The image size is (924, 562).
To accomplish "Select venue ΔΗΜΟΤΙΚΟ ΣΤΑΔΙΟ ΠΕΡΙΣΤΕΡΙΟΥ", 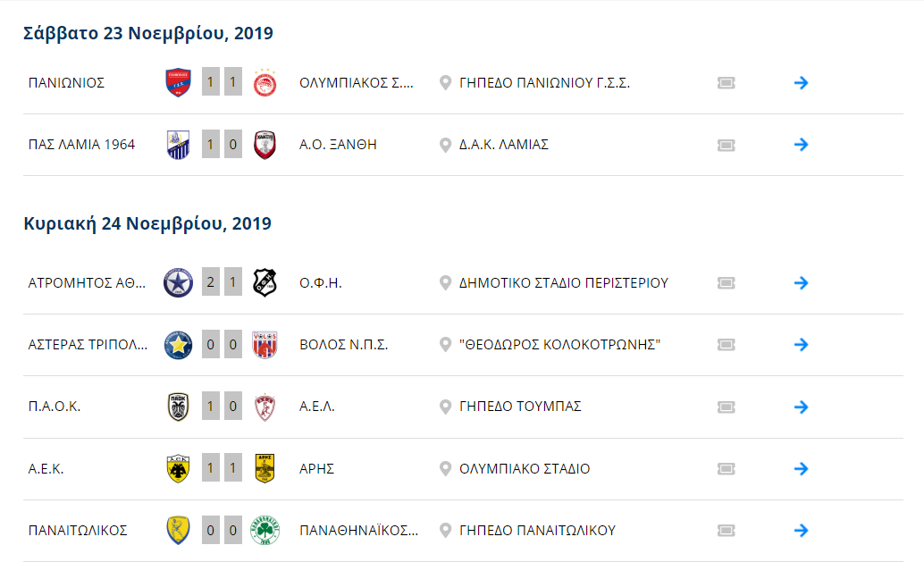I will coord(563,282).
